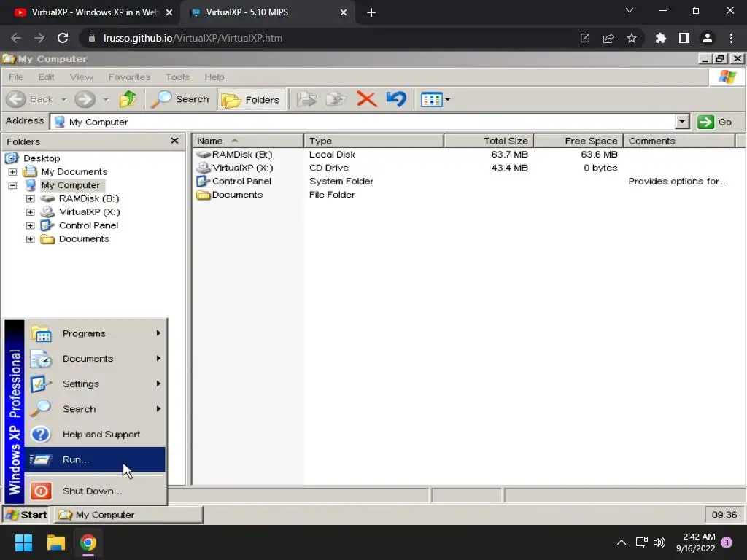Collapse My Computer tree node

13,185
